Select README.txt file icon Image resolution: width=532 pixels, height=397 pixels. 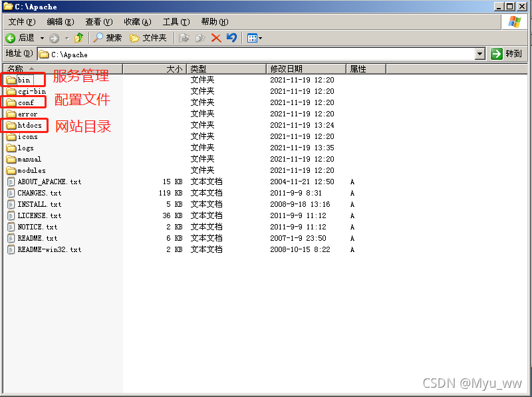tap(11, 238)
